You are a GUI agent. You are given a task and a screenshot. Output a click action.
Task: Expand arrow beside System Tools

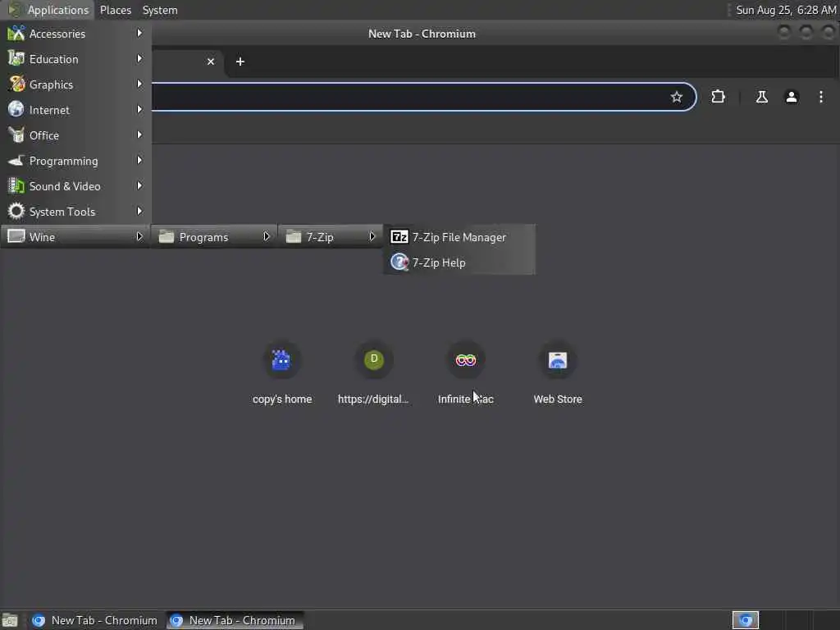point(139,211)
